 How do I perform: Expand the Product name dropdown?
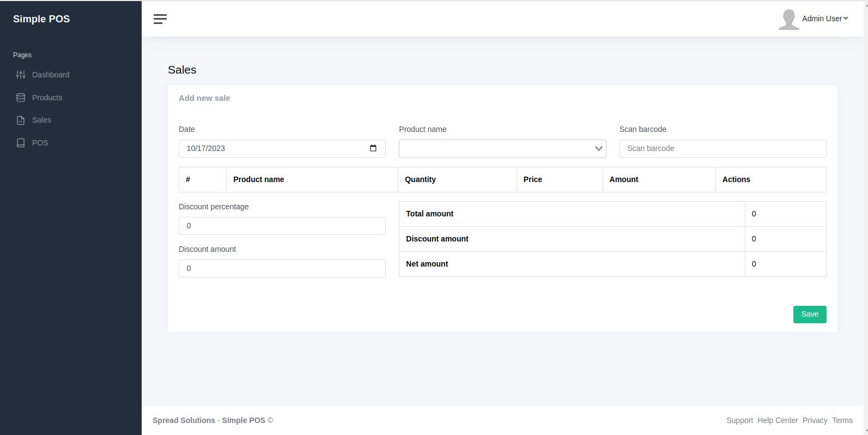pos(502,149)
